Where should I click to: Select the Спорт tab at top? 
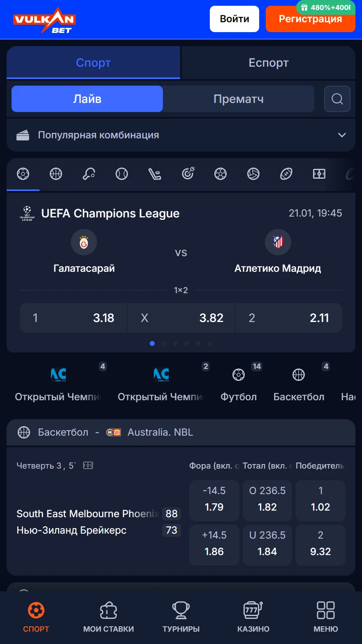(x=93, y=63)
